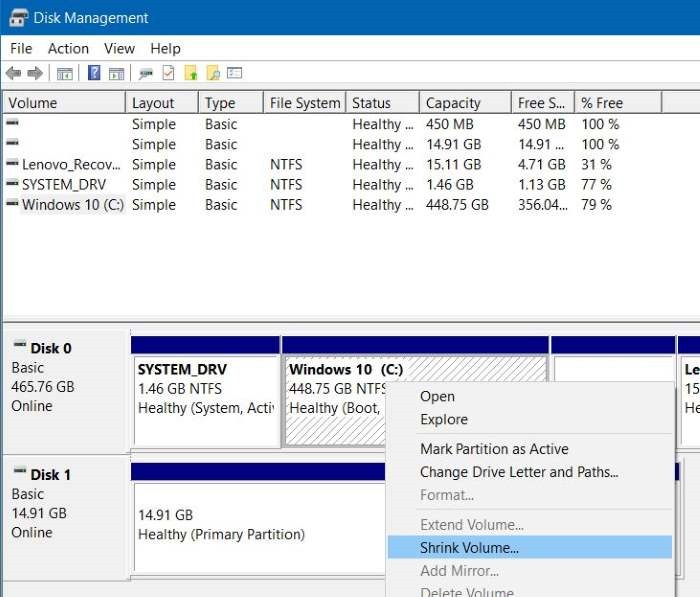Open the View menu
This screenshot has height=597, width=700.
coord(119,48)
